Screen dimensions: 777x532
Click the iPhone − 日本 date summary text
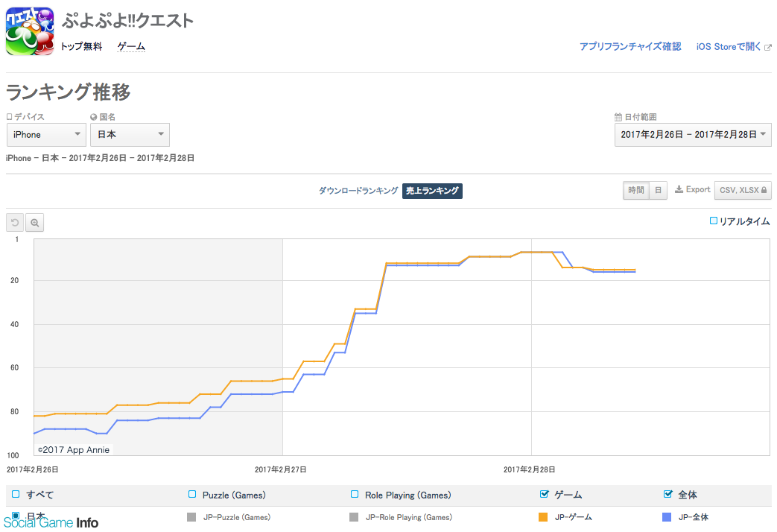click(100, 158)
